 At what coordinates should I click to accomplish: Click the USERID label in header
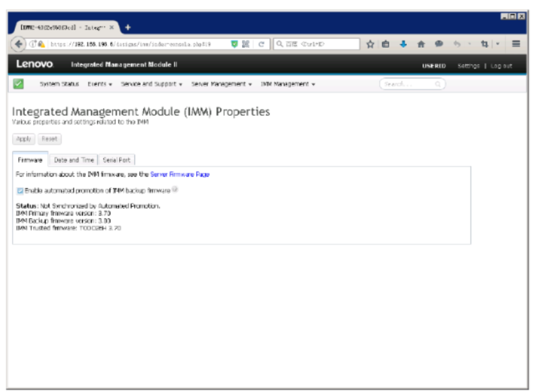[x=434, y=66]
